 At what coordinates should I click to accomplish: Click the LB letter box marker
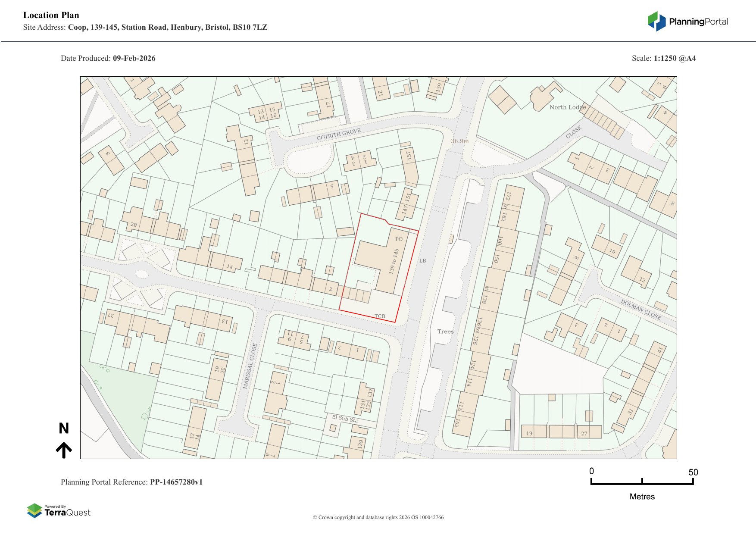coord(422,261)
